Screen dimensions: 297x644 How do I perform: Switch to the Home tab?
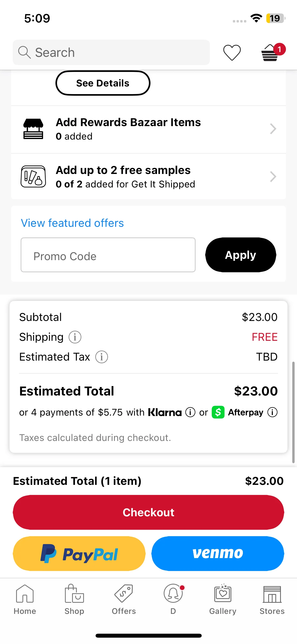pyautogui.click(x=25, y=599)
